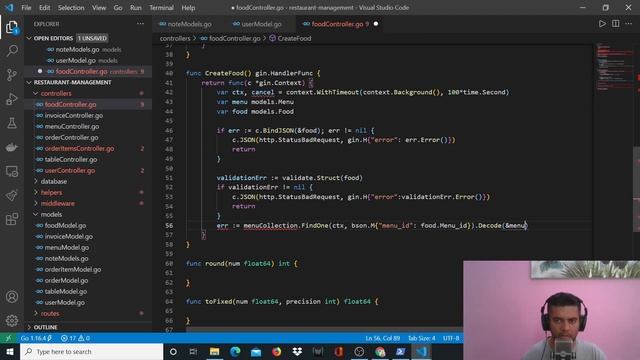Viewport: 640px width, 360px height.
Task: Open Chrome from the taskbar
Action: click(x=380, y=351)
